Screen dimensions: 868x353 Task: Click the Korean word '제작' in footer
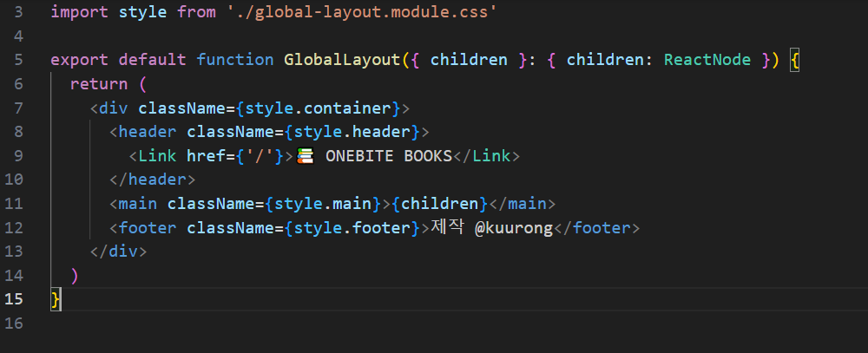[447, 228]
